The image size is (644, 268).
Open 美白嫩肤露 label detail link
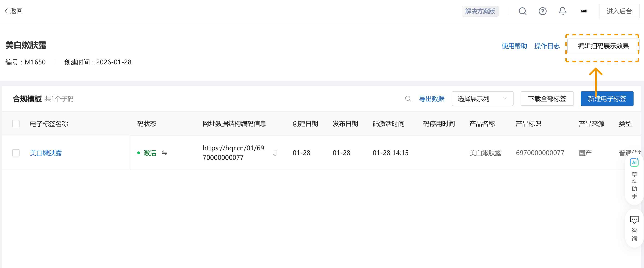tap(46, 153)
